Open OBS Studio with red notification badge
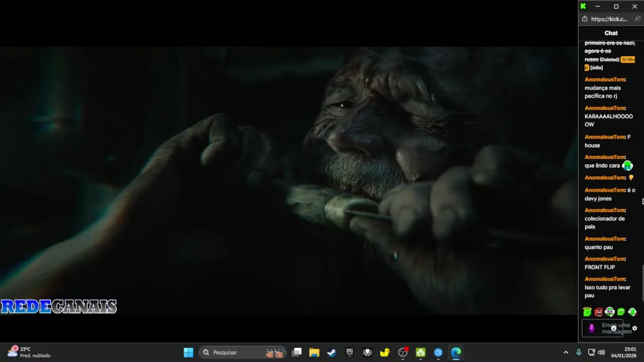The height and width of the screenshot is (362, 644). click(x=403, y=352)
